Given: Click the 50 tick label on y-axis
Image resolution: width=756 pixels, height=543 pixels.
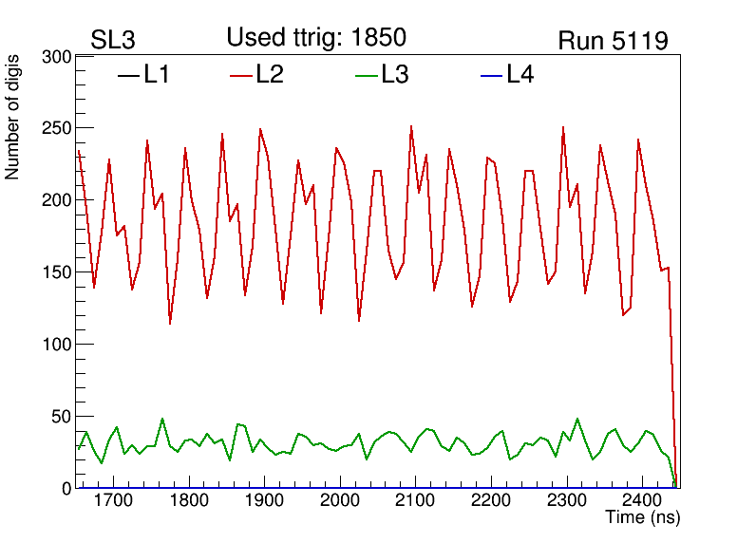Looking at the screenshot, I should pos(62,417).
